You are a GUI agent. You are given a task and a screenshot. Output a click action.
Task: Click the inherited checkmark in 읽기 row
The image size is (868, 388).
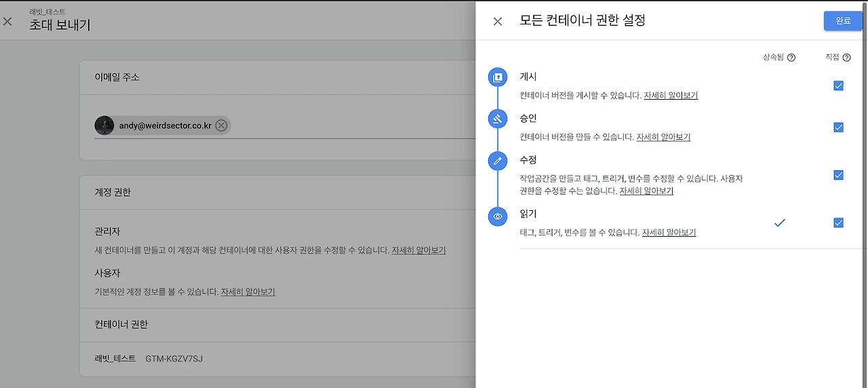pos(780,222)
